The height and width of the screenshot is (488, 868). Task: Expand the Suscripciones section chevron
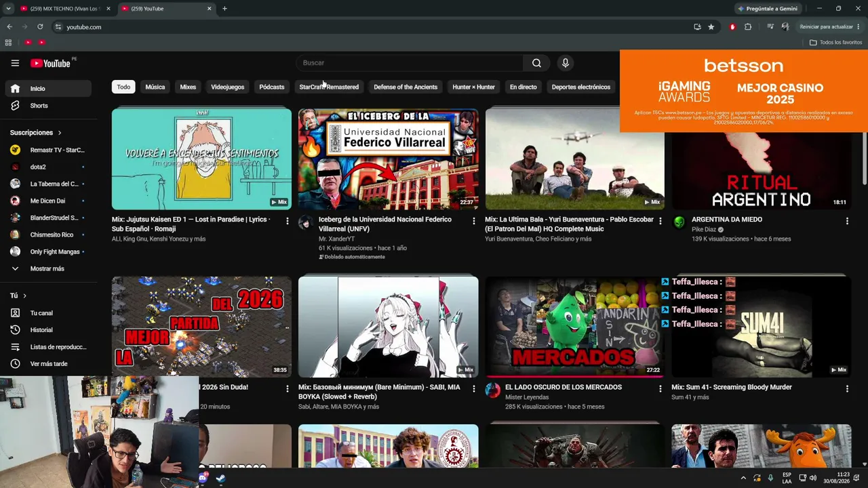[60, 133]
